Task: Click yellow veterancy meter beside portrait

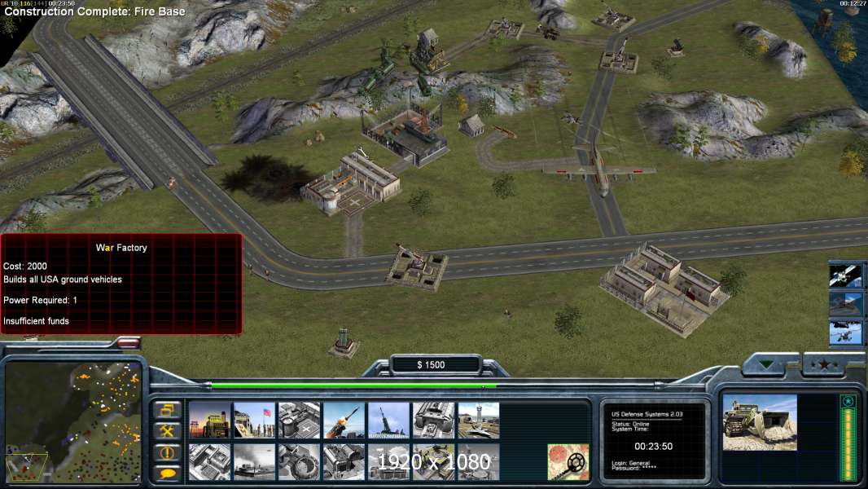Action: coord(847,443)
